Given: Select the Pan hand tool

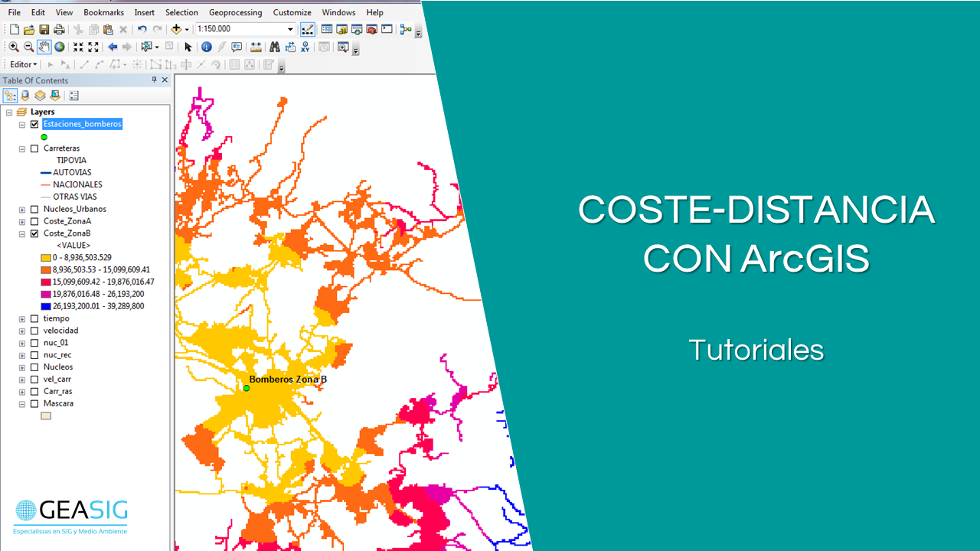Looking at the screenshot, I should click(x=44, y=47).
